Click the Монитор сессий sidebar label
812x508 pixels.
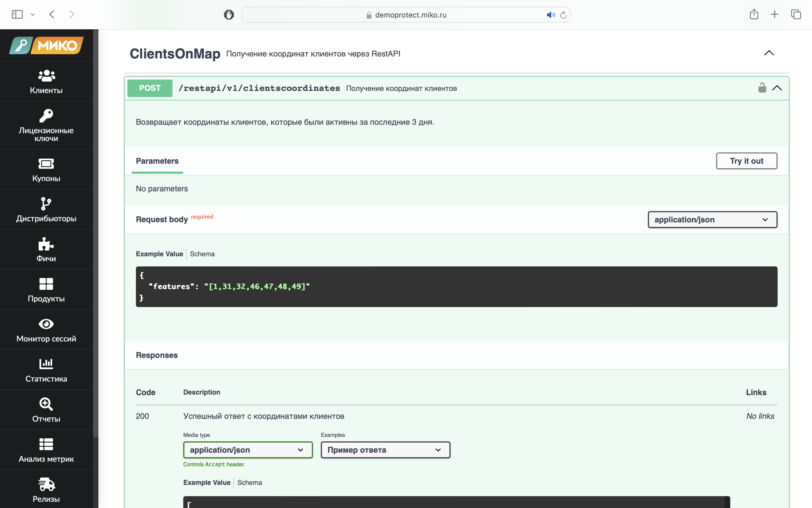pos(46,339)
